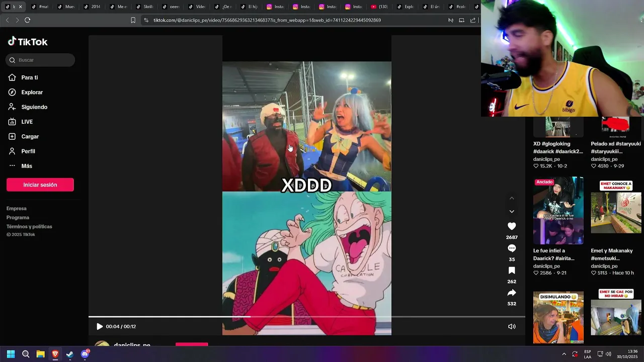Open Steam from taskbar
The width and height of the screenshot is (644, 362).
click(x=70, y=354)
